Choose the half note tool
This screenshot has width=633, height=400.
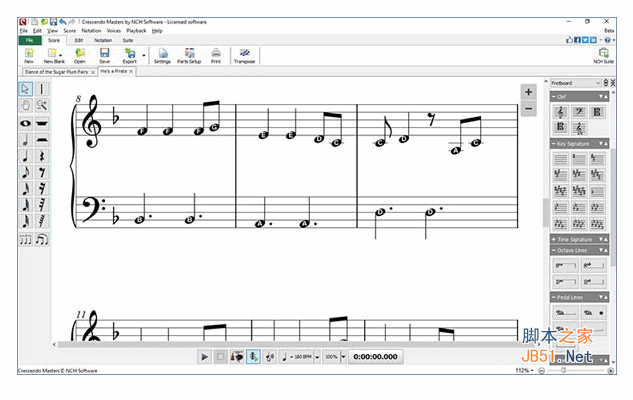coord(25,140)
